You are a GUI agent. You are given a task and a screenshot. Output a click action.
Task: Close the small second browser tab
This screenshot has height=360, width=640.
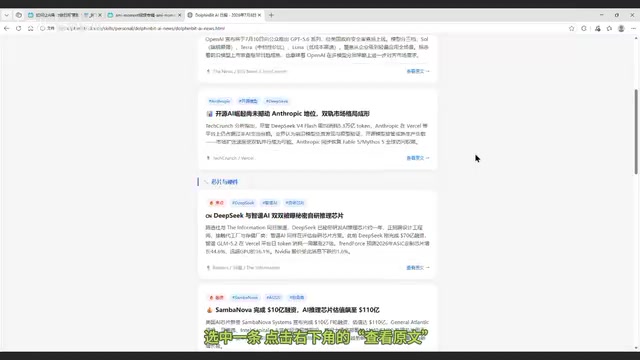point(100,15)
